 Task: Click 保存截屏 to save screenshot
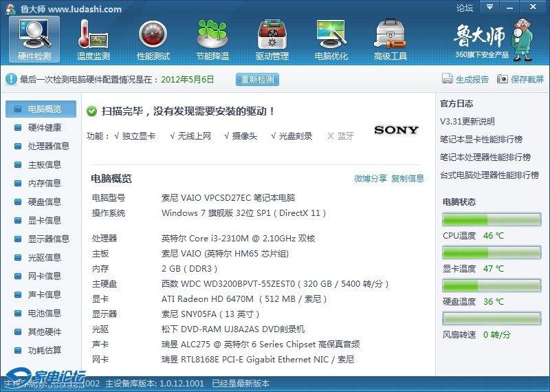(527, 79)
